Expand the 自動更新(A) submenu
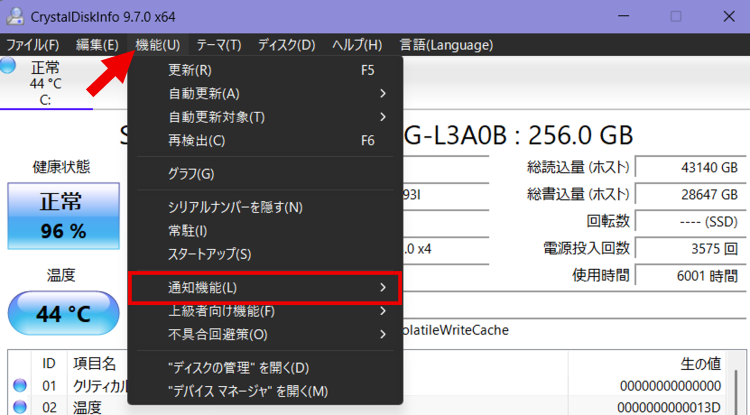Screen dimensions: 750x415 point(265,94)
